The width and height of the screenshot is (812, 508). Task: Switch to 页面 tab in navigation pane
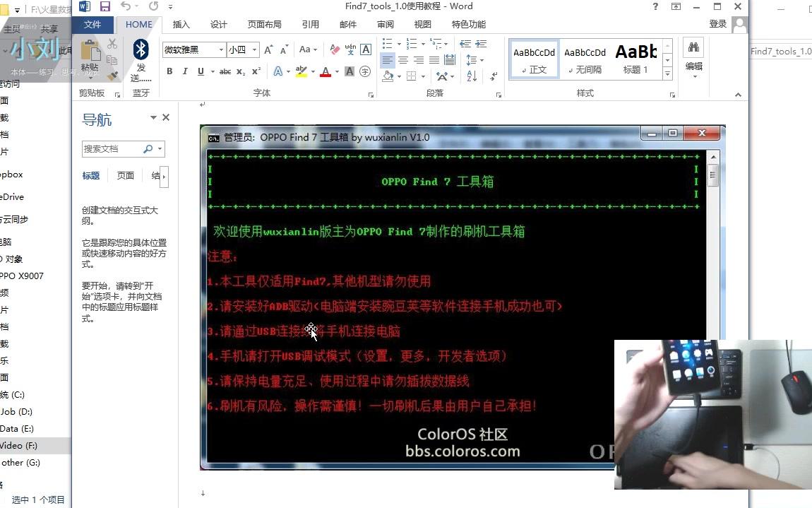tap(125, 176)
